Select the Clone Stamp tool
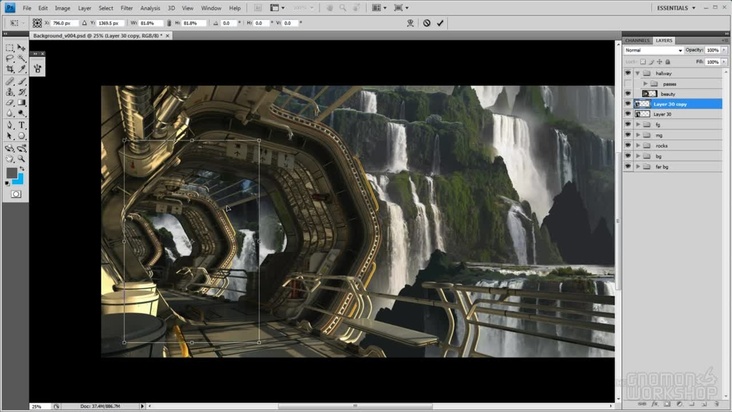732x412 pixels. tap(10, 92)
